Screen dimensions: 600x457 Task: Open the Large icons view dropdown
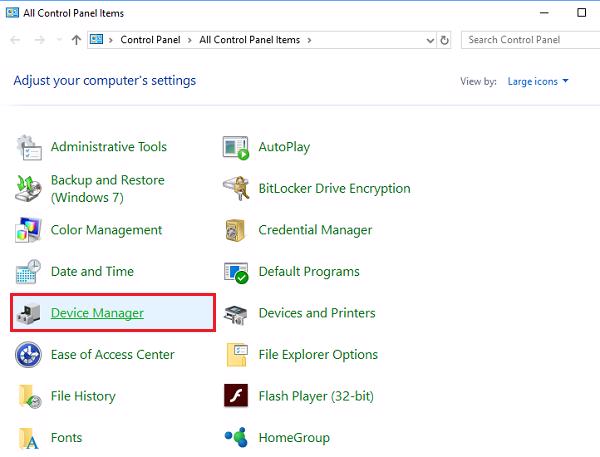tap(538, 82)
